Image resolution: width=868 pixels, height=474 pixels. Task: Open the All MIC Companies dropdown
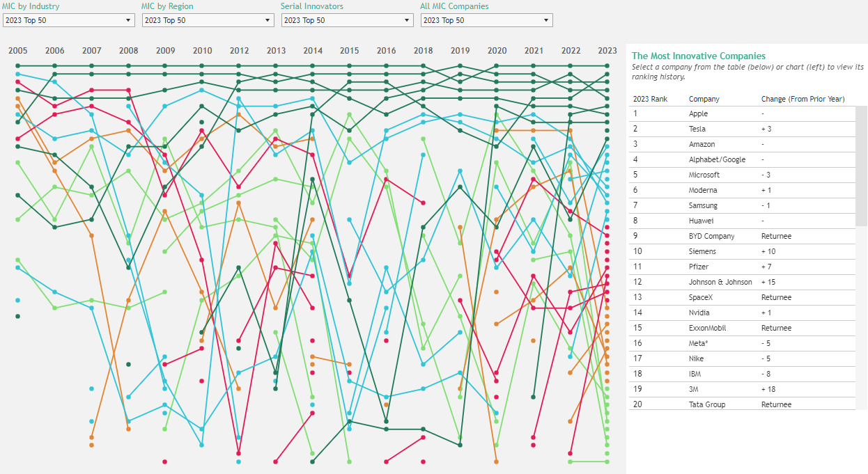click(486, 20)
